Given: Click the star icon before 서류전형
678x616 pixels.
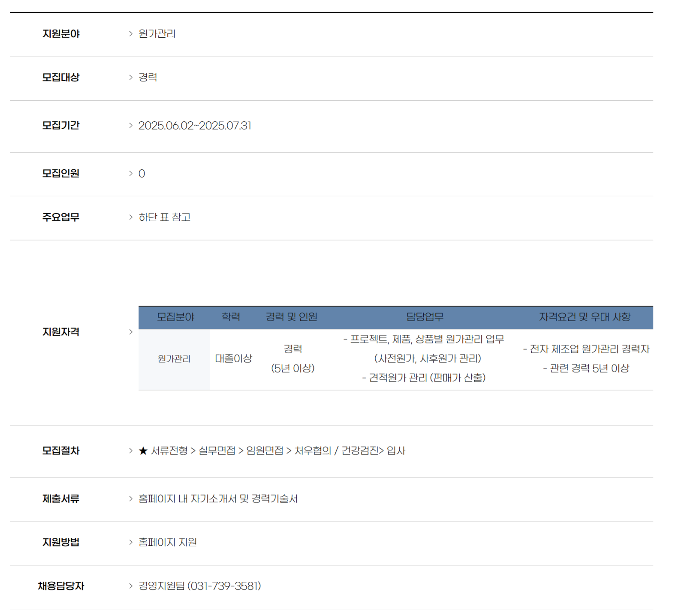Looking at the screenshot, I should 143,451.
